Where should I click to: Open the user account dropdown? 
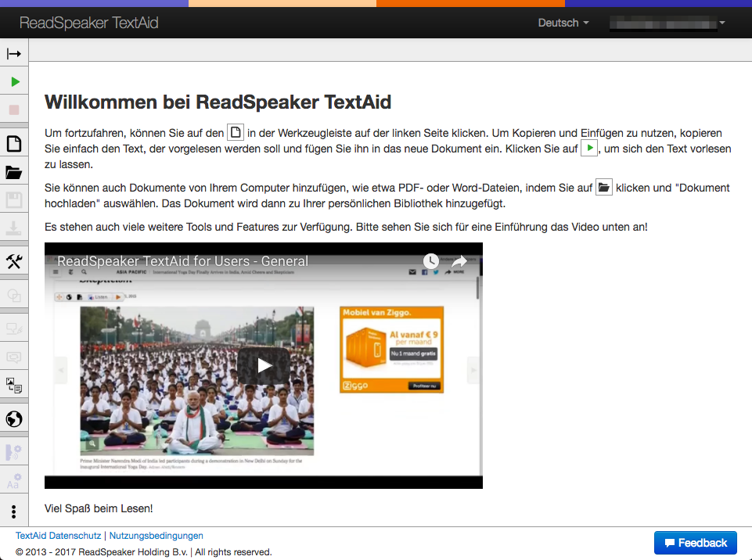667,23
